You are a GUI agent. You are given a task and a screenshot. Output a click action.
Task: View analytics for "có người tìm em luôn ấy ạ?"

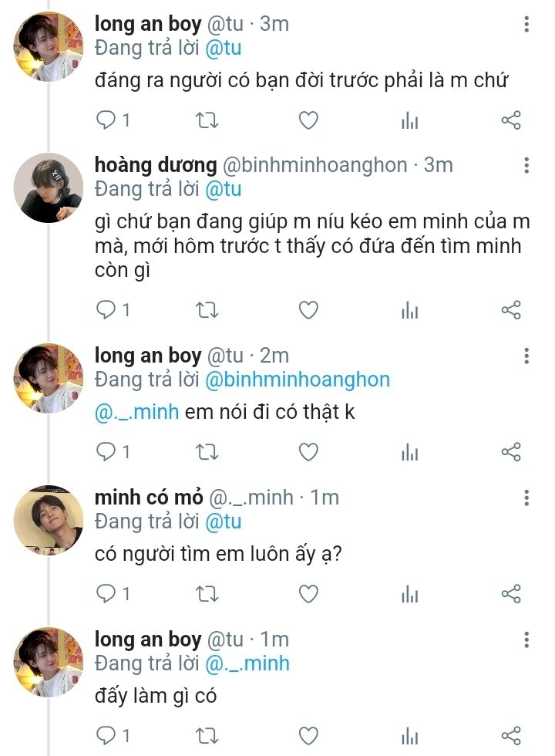point(410,594)
